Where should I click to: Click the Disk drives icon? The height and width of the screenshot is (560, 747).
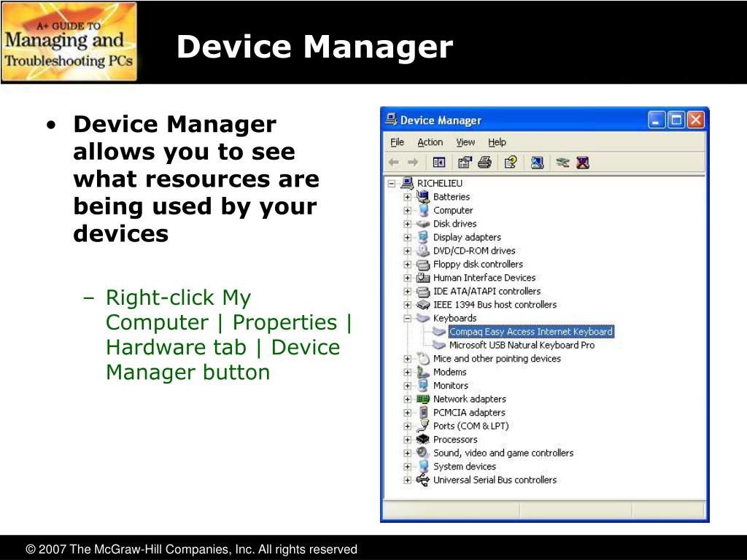(423, 223)
